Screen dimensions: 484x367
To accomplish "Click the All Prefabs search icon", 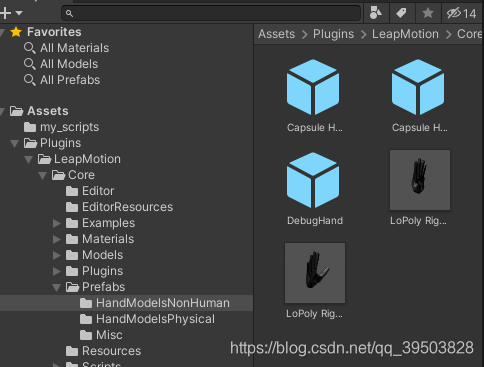I will point(29,80).
